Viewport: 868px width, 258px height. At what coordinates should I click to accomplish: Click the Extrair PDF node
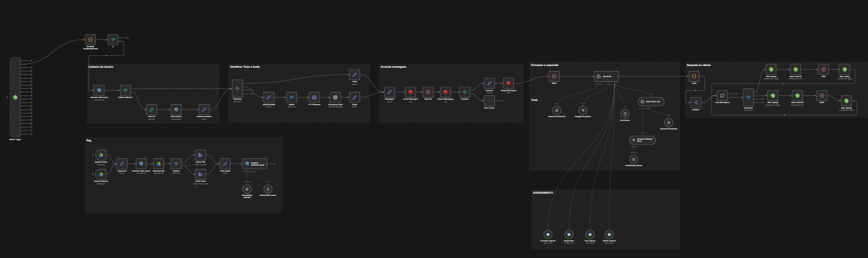point(201,155)
